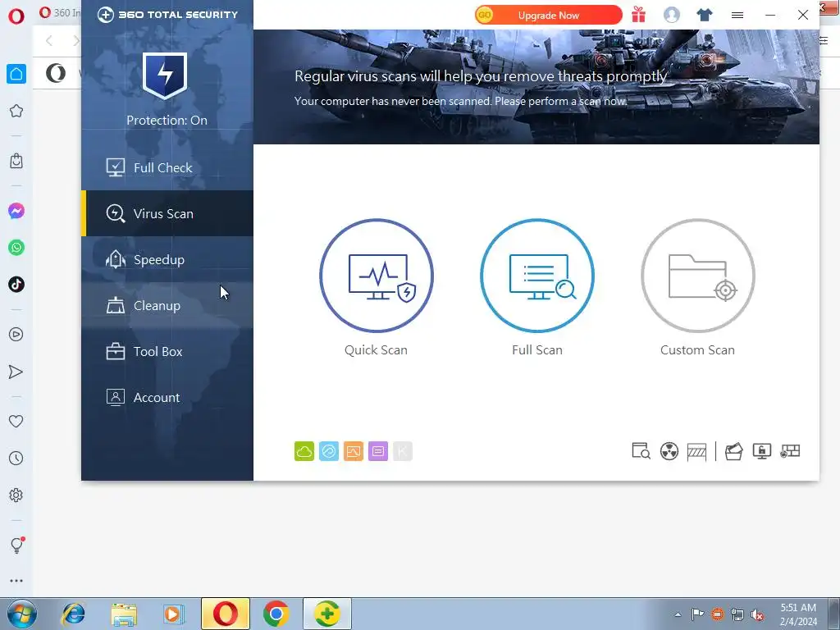
Task: Show hidden system tray icons
Action: click(x=678, y=614)
